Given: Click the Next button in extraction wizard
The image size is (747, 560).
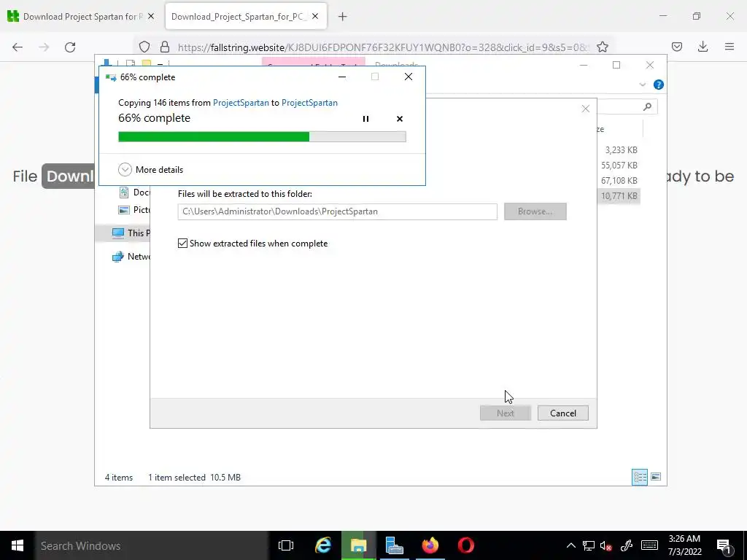Looking at the screenshot, I should click(505, 413).
